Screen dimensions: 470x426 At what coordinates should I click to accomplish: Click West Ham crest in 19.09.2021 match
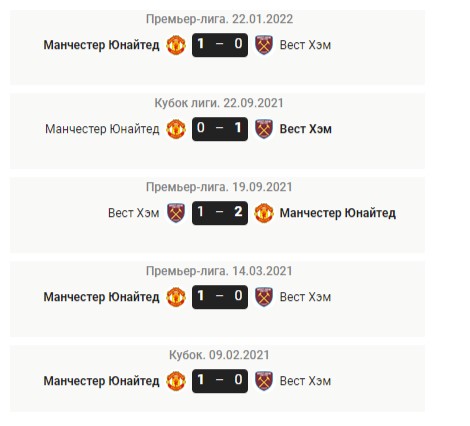coord(176,213)
